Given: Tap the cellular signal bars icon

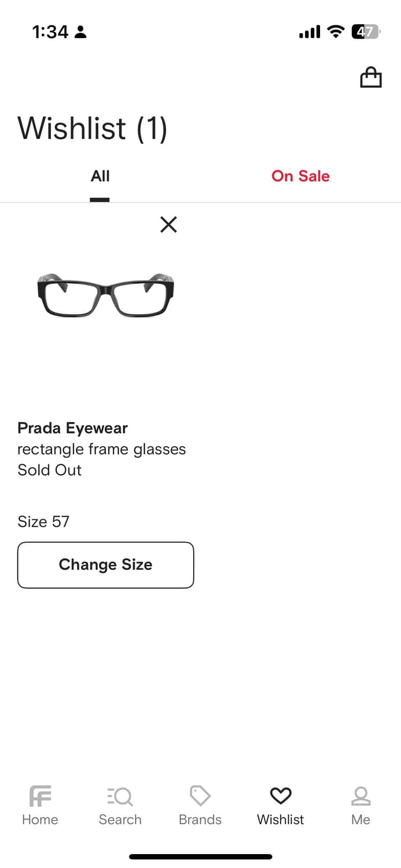Looking at the screenshot, I should [310, 32].
